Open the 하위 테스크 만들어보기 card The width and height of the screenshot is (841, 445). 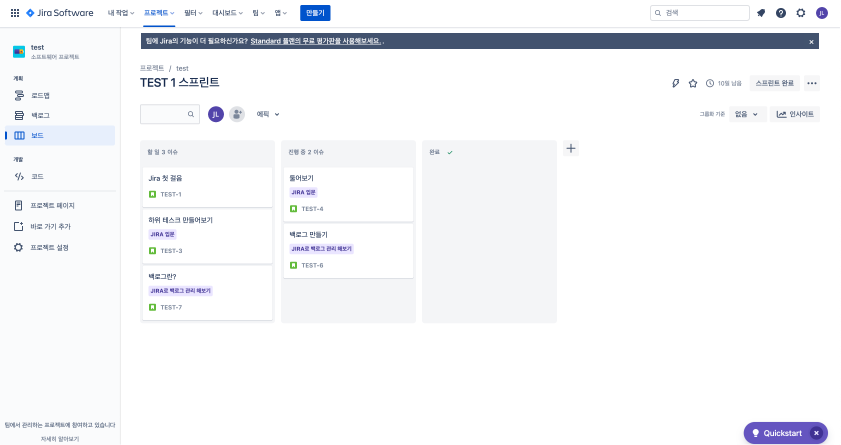pyautogui.click(x=207, y=236)
